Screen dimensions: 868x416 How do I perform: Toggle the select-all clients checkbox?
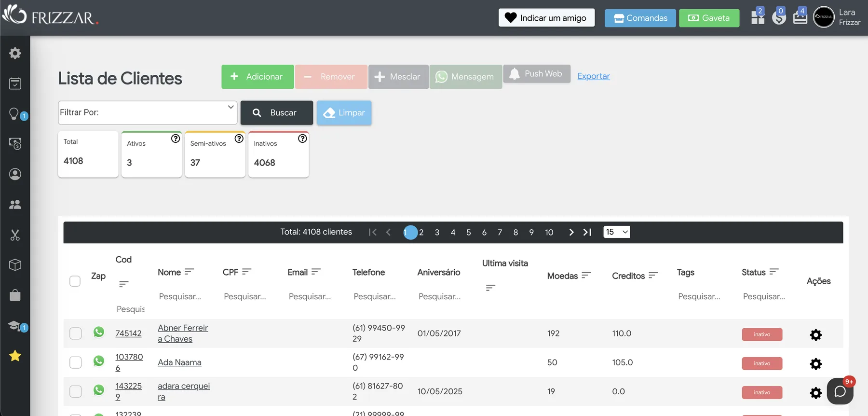pos(75,281)
